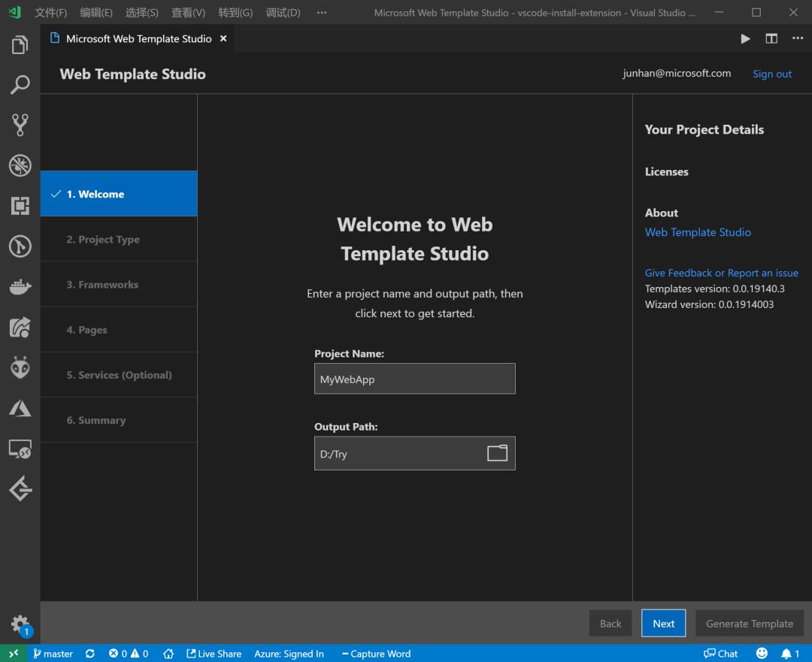Click the Sign out link
Image resolution: width=812 pixels, height=662 pixels.
tap(771, 74)
